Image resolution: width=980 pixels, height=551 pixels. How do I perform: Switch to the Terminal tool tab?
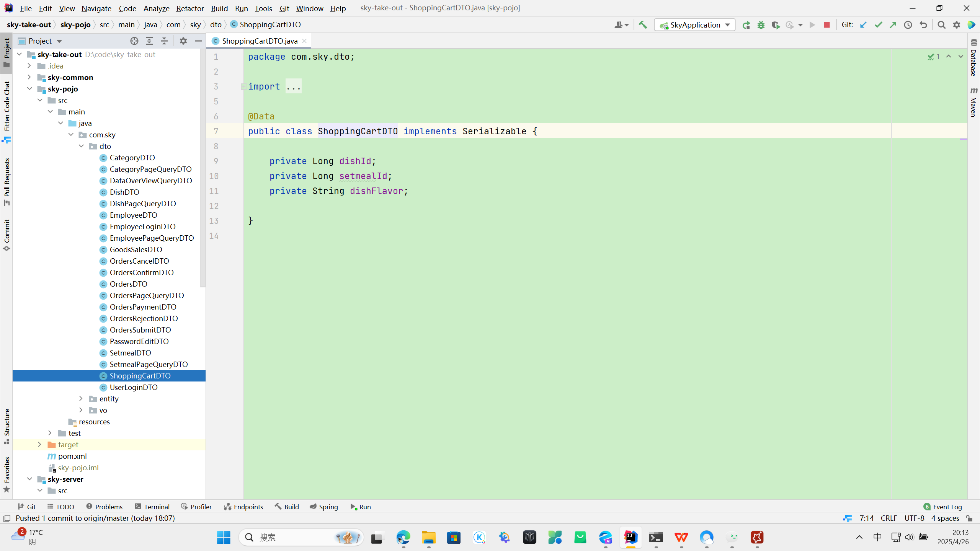[x=152, y=507]
